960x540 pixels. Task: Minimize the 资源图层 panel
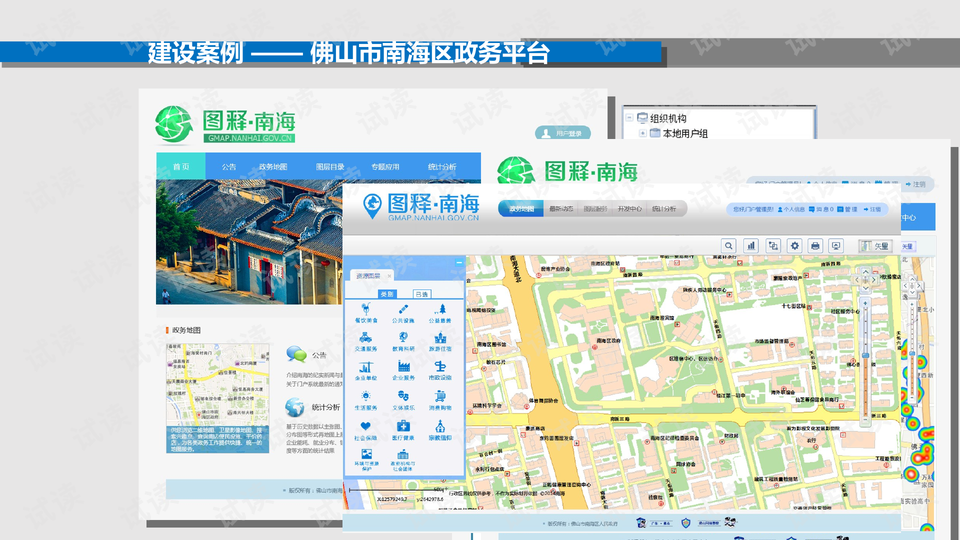tap(459, 263)
